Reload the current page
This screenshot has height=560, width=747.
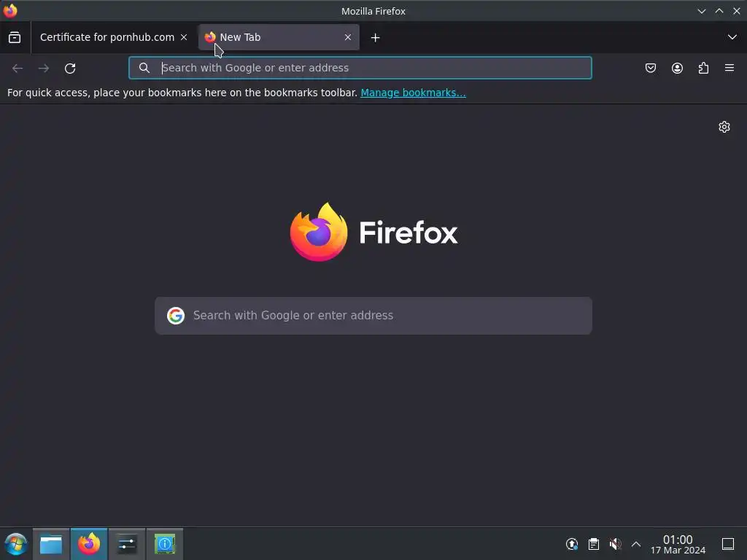[x=70, y=68]
